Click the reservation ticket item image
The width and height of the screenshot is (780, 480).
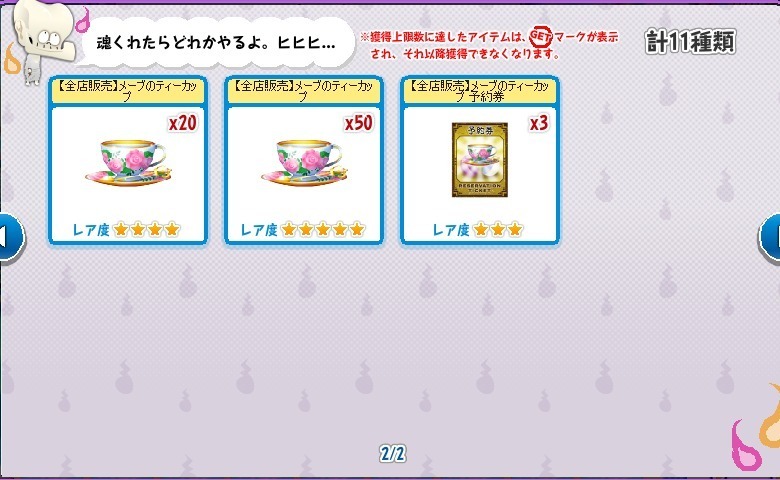[480, 160]
